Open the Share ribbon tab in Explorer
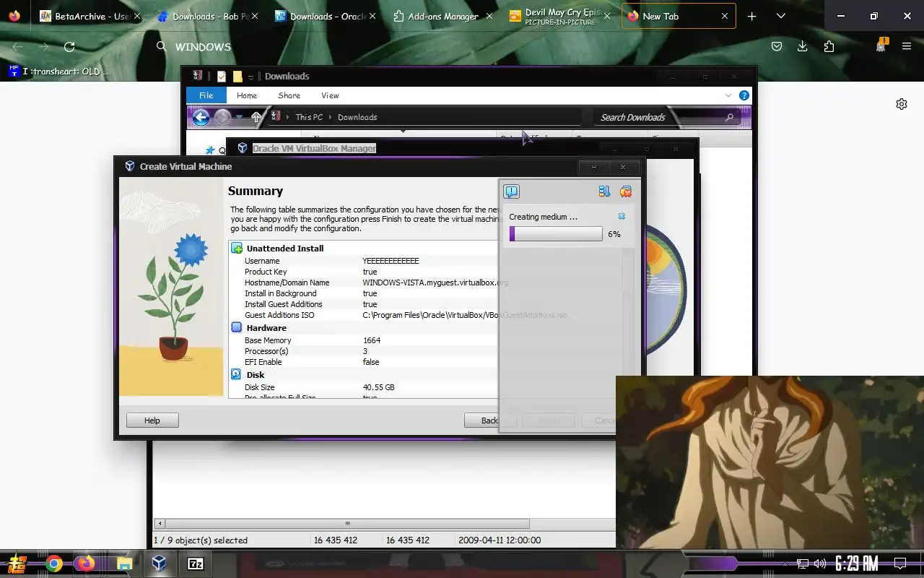 (289, 95)
